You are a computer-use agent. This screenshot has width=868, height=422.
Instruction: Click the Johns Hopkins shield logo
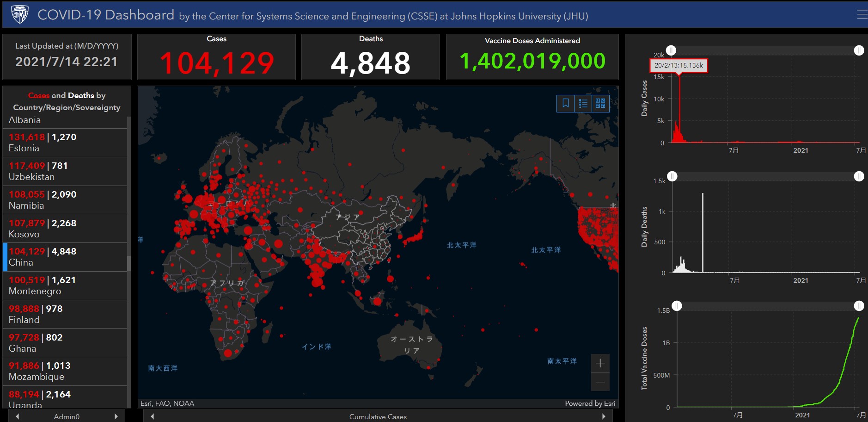[x=20, y=15]
